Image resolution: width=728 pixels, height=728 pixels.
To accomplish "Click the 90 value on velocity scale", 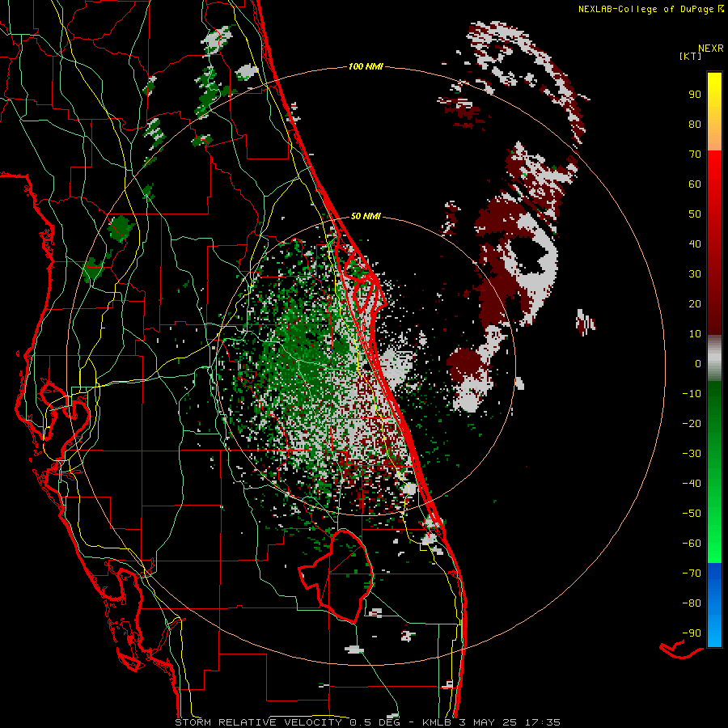I will [695, 95].
